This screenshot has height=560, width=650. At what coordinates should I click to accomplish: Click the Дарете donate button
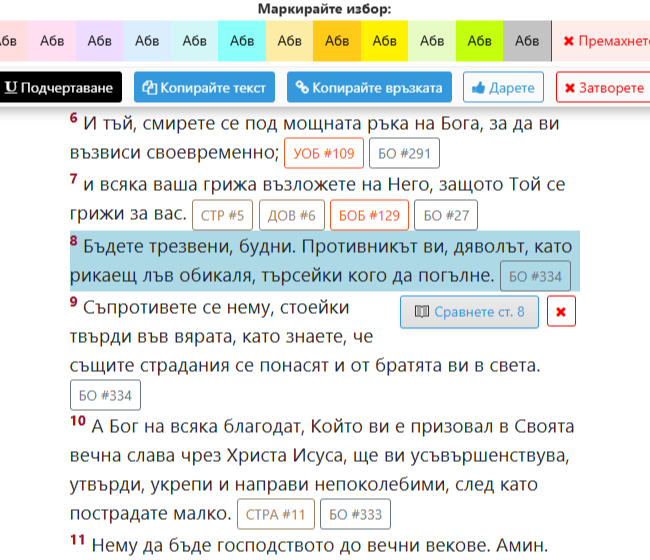click(x=503, y=87)
